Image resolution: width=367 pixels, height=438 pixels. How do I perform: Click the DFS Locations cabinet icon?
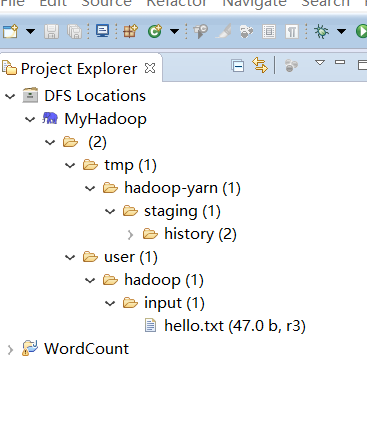30,95
